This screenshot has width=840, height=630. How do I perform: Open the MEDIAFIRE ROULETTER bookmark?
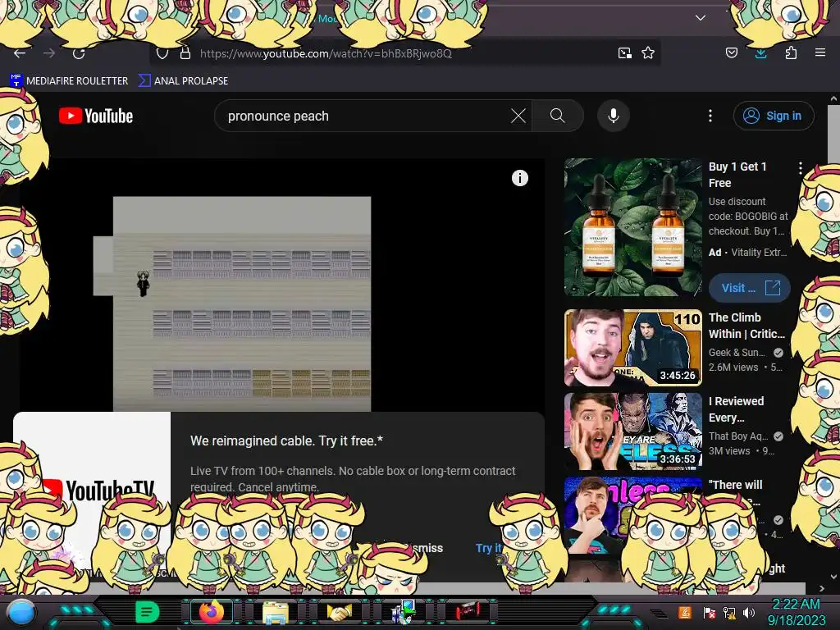(69, 80)
